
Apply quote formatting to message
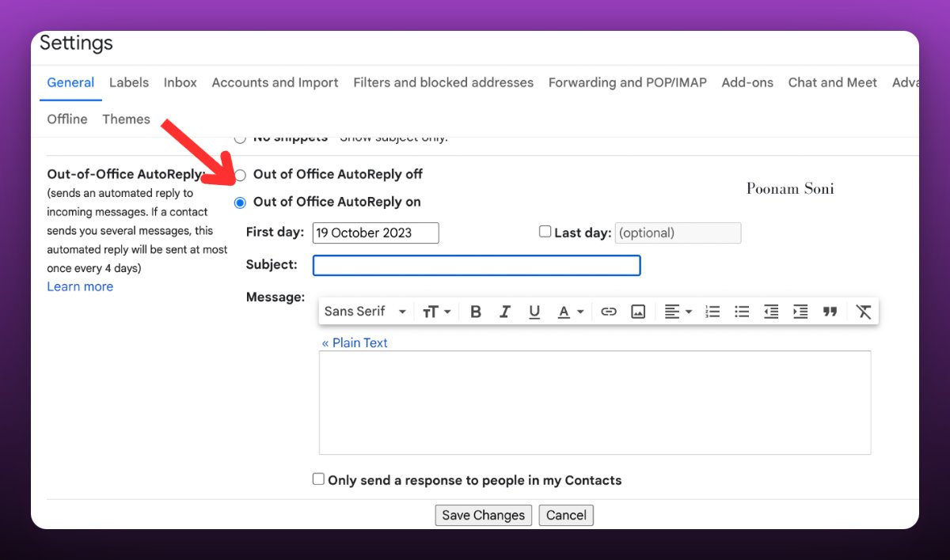830,312
